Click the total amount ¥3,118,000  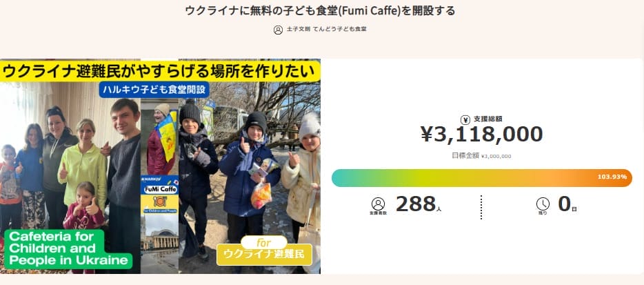pos(481,135)
